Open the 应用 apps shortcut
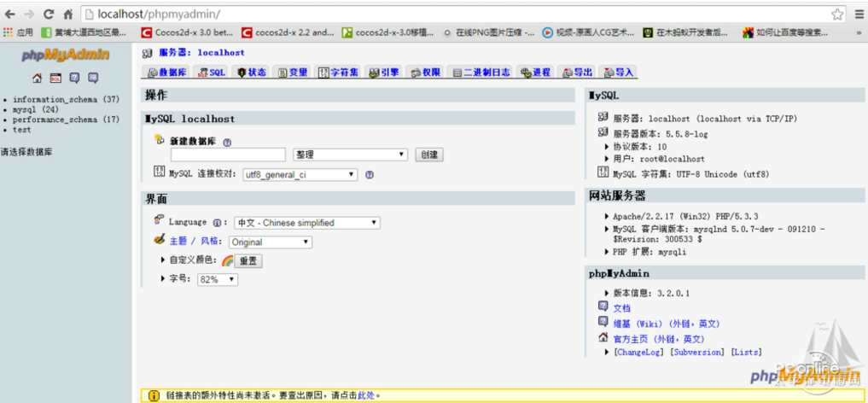 (x=18, y=32)
